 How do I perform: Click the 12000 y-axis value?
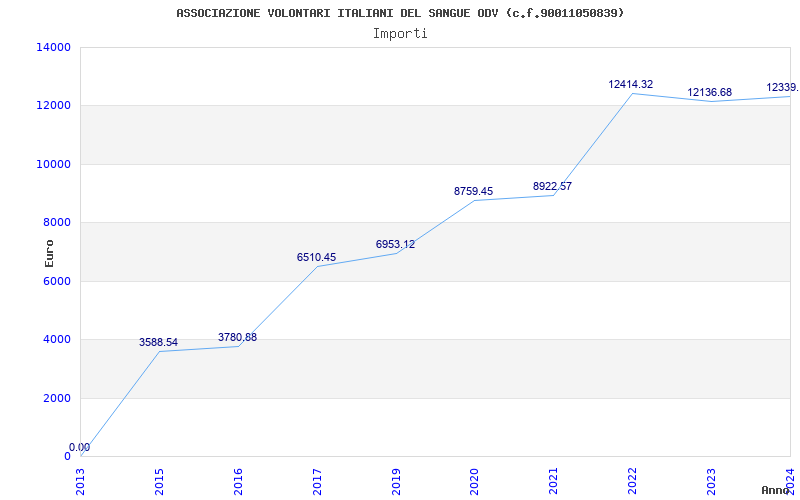[x=54, y=106]
